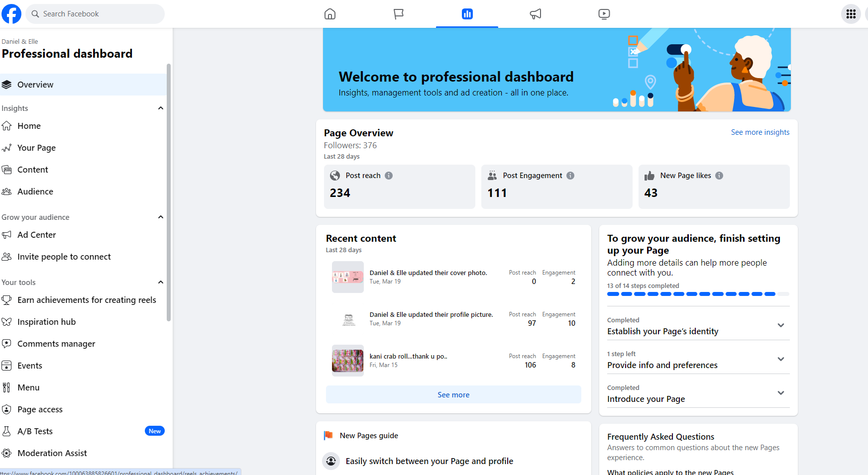The image size is (868, 475).
Task: Open the Home feed icon in top navigation
Action: point(330,14)
